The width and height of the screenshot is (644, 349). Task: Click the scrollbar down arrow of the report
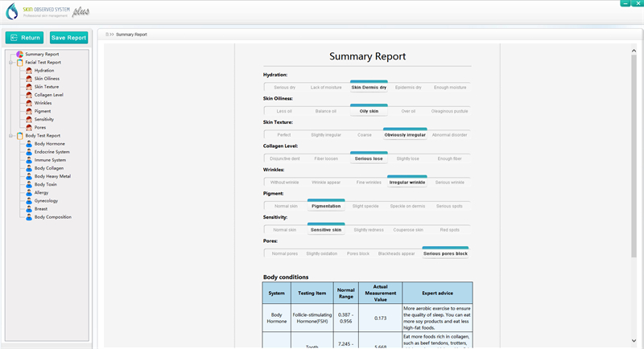(634, 341)
